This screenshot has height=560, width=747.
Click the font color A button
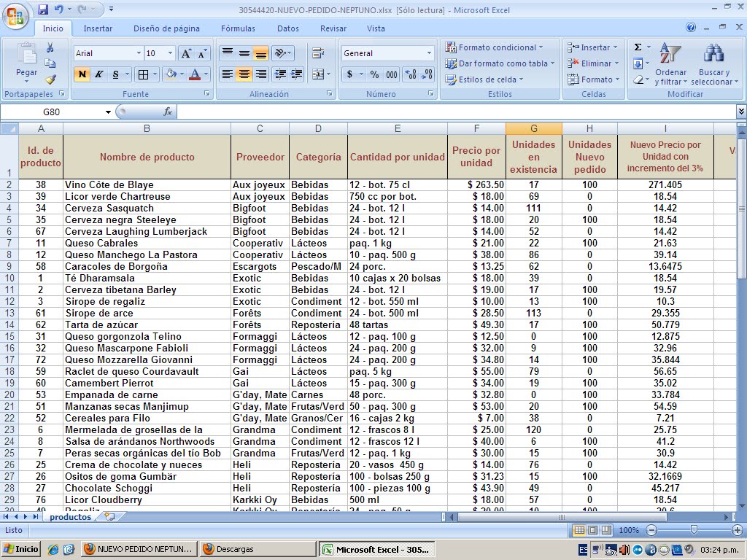point(194,74)
